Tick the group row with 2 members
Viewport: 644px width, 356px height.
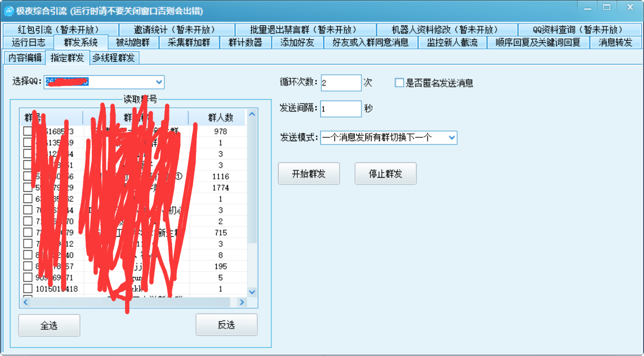pos(28,221)
